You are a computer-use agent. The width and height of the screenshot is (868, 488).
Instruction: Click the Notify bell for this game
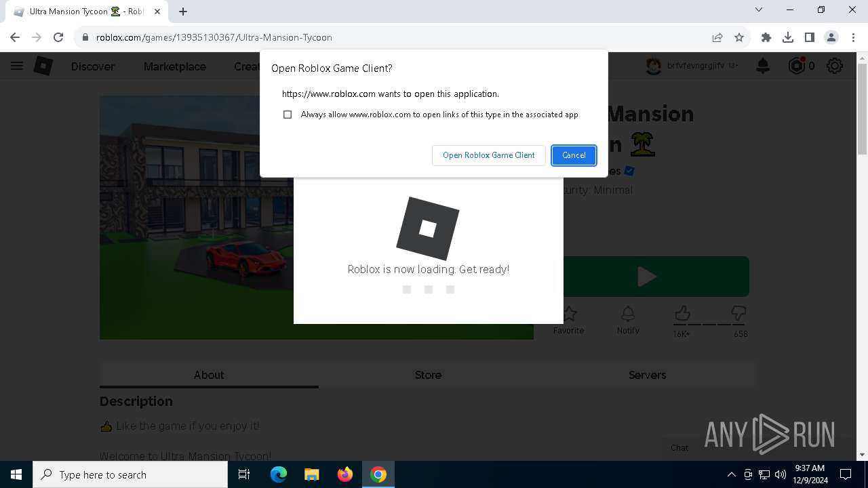click(x=628, y=320)
